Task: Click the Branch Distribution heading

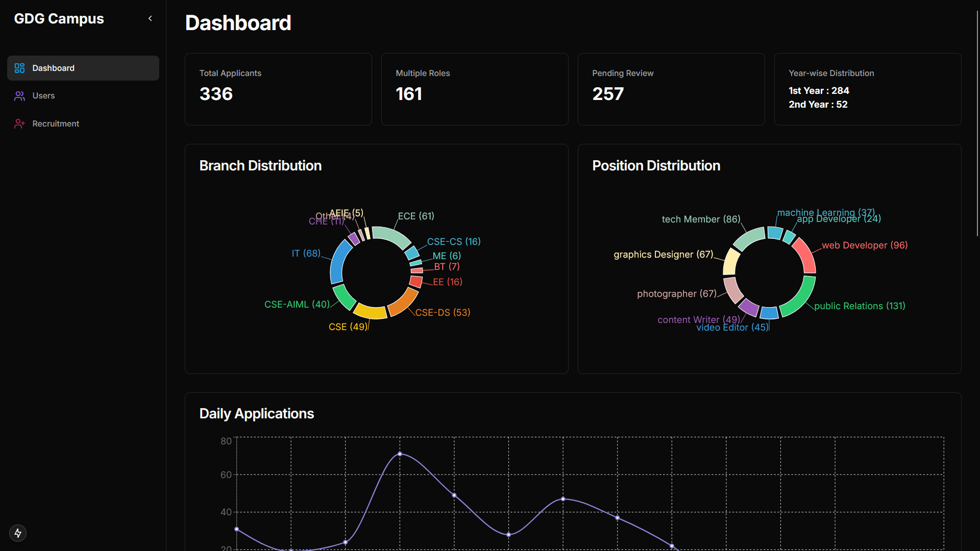Action: (260, 166)
